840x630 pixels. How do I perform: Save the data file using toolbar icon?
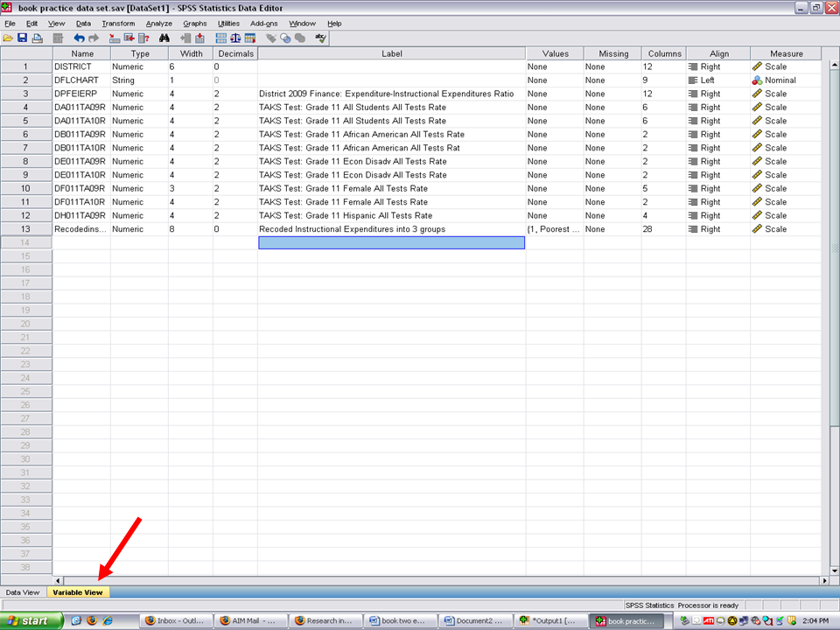23,38
